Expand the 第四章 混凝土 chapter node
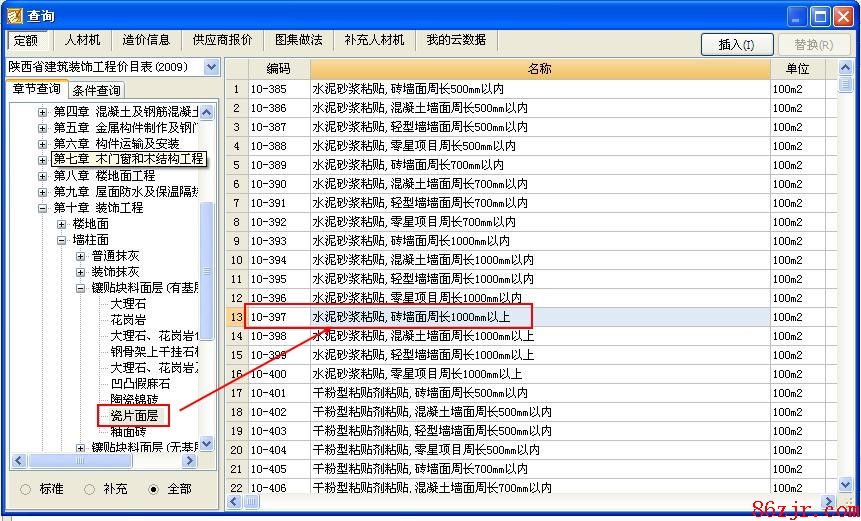This screenshot has height=521, width=861. click(43, 111)
